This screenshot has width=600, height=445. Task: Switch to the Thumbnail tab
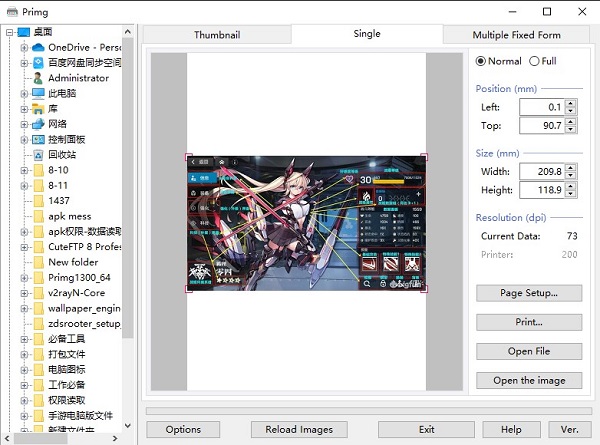tap(217, 35)
